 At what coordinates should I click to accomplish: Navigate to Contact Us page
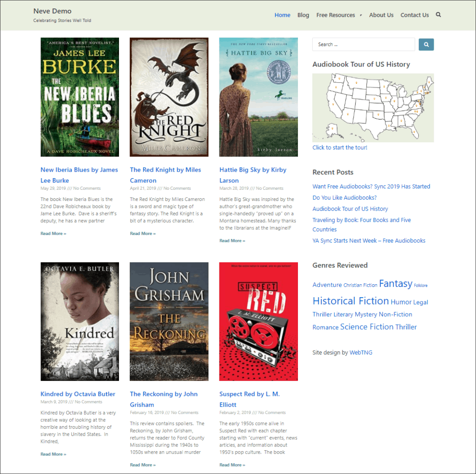point(414,15)
